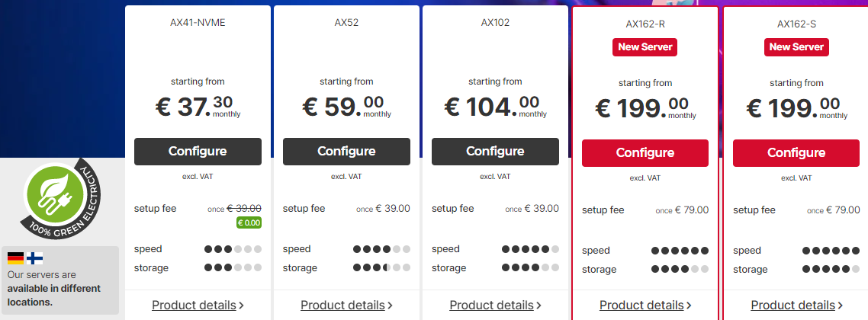This screenshot has height=320, width=868.
Task: Configure the AX41-NVME server
Action: pos(198,152)
